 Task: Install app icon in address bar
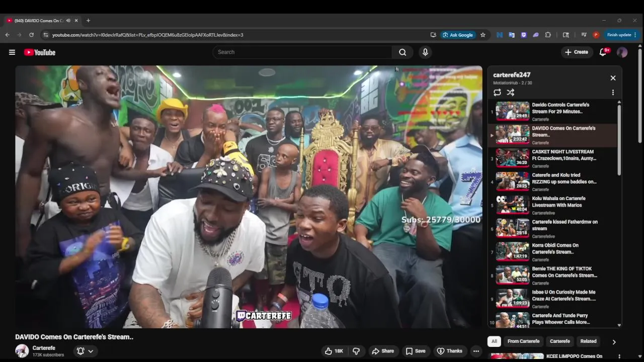coord(433,35)
